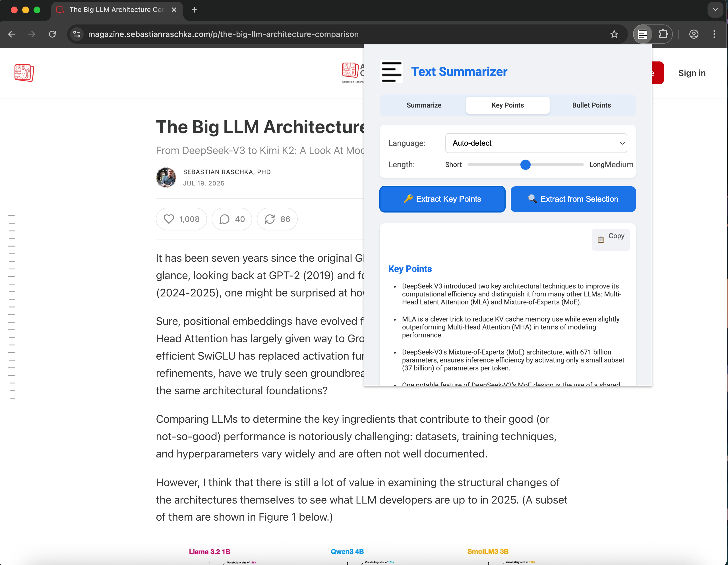This screenshot has width=728, height=565.
Task: View site information icon in address bar
Action: tap(77, 34)
